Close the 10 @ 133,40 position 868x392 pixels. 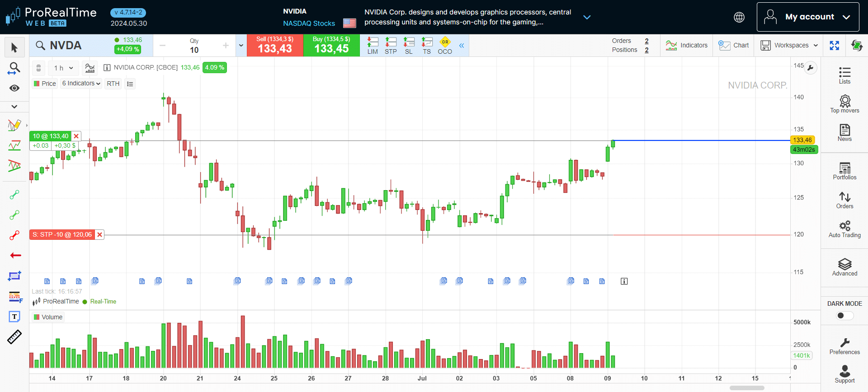[76, 136]
